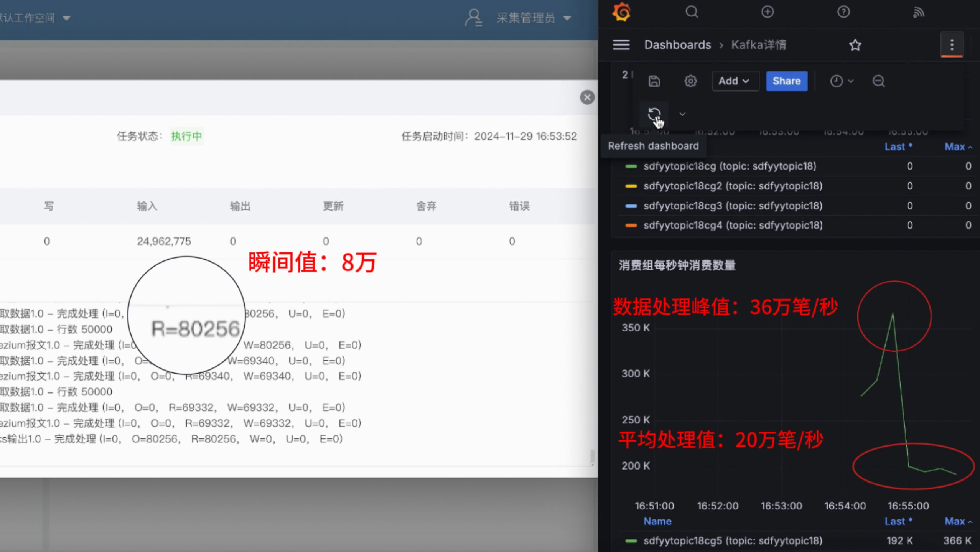Close the task details dialog

pyautogui.click(x=586, y=97)
